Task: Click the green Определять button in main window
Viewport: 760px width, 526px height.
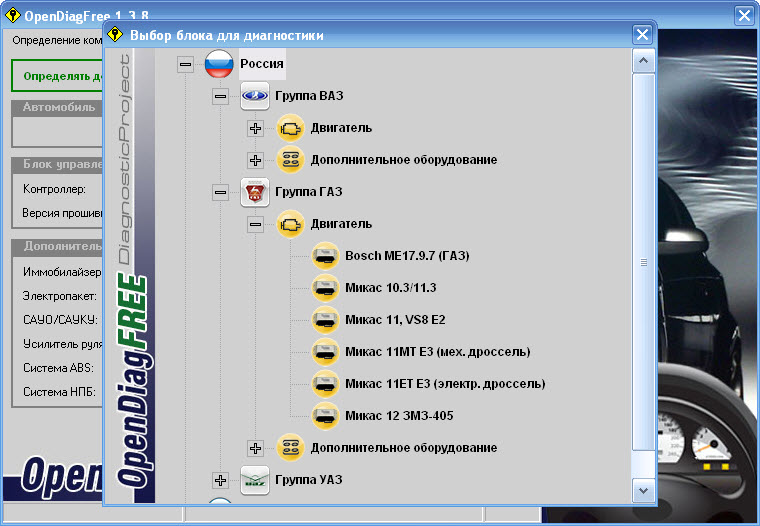Action: point(57,76)
